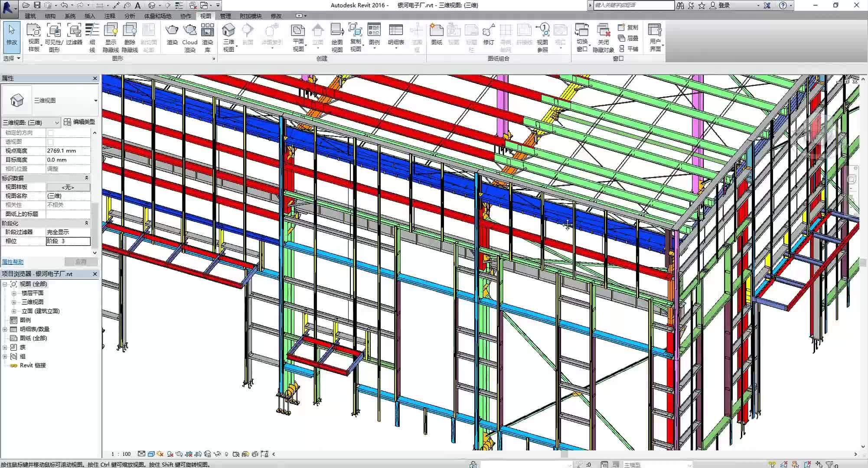
Task: Click the 明细表 (Schedules) icon
Action: point(395,30)
